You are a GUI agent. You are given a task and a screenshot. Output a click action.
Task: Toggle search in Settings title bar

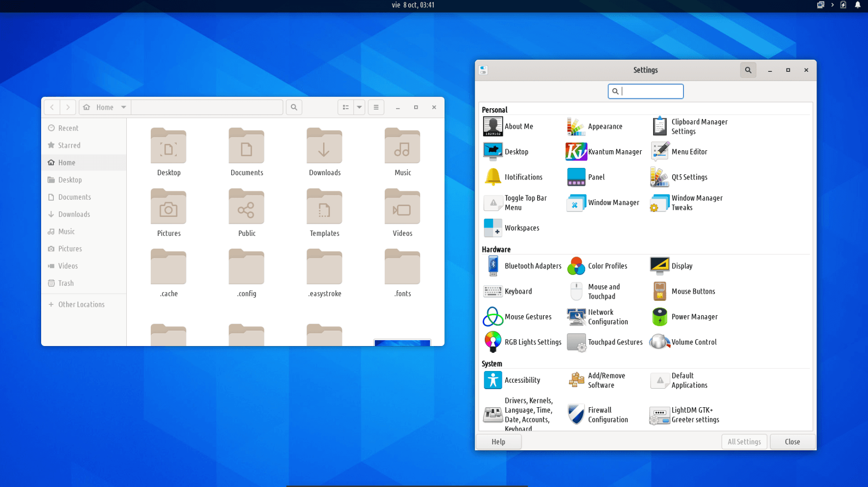748,70
